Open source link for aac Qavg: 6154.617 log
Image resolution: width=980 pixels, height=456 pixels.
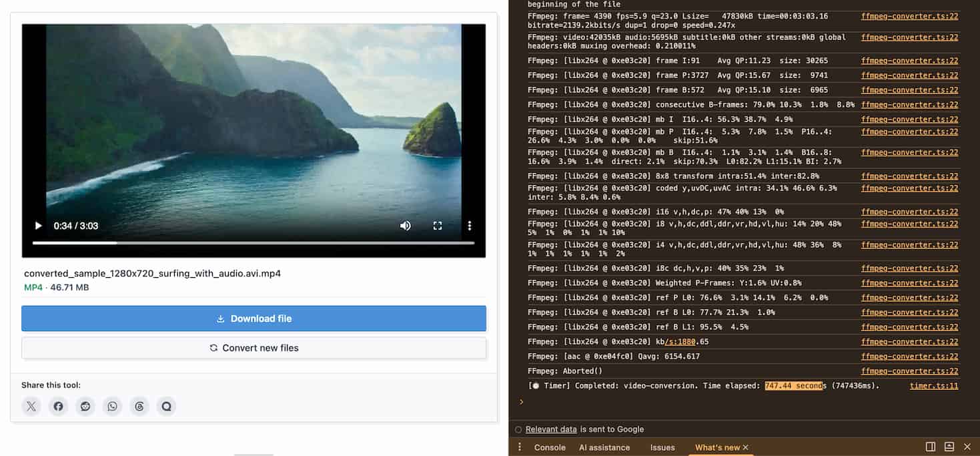pyautogui.click(x=909, y=357)
